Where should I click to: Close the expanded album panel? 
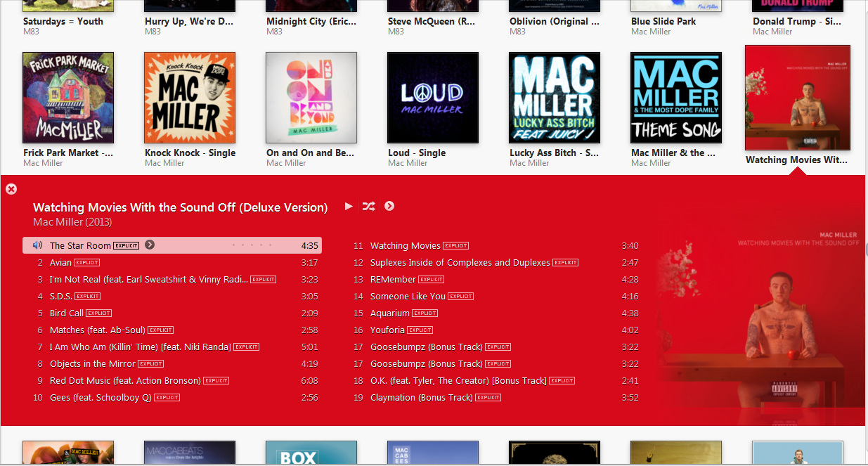pos(11,189)
